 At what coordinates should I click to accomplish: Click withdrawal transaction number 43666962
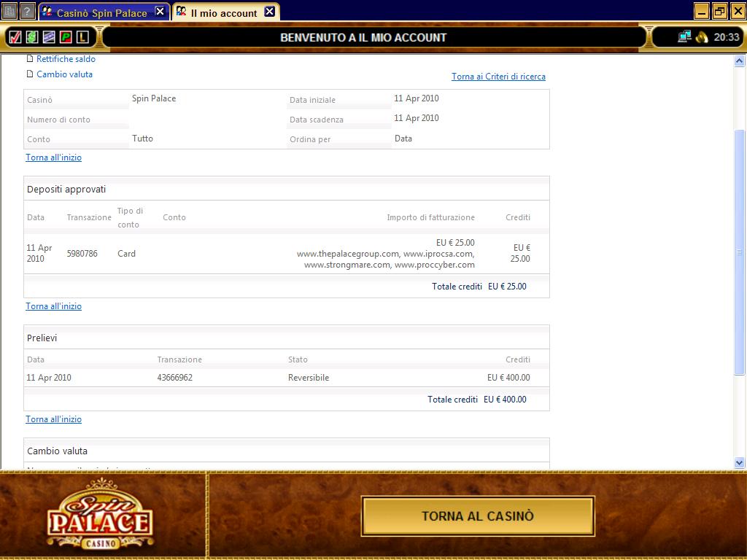[175, 378]
